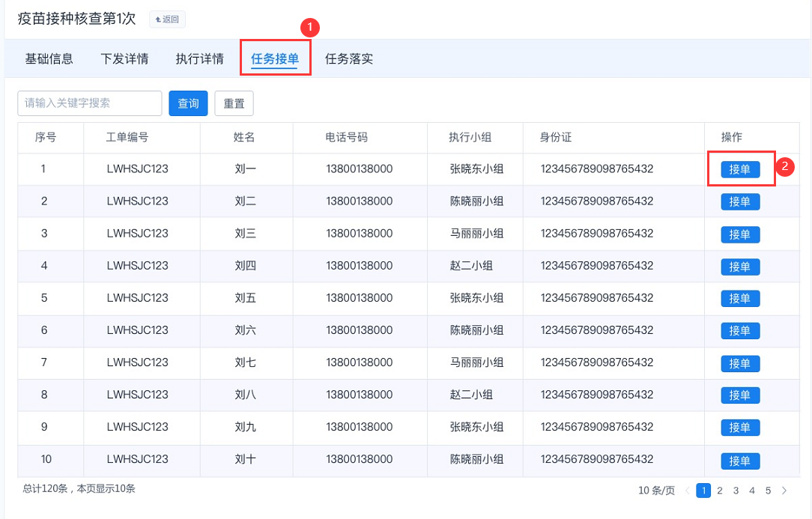812x519 pixels.
Task: Open the 基础信息 tab
Action: [49, 59]
